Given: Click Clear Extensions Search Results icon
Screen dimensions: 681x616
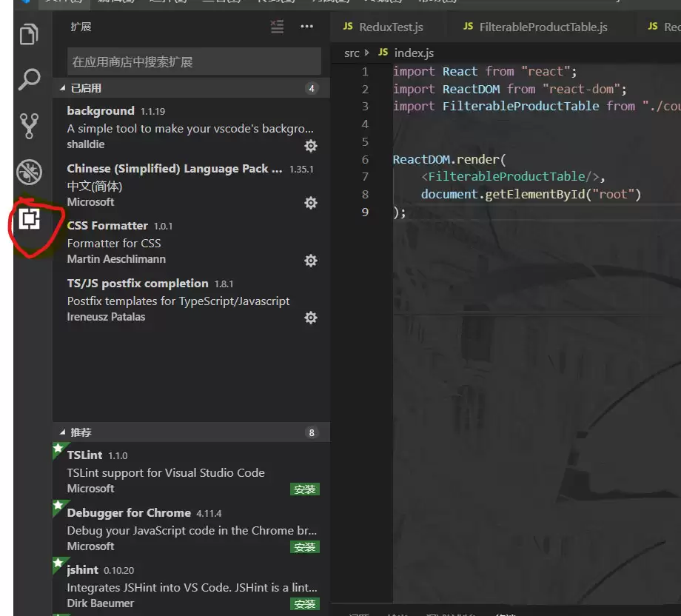Looking at the screenshot, I should click(x=277, y=27).
